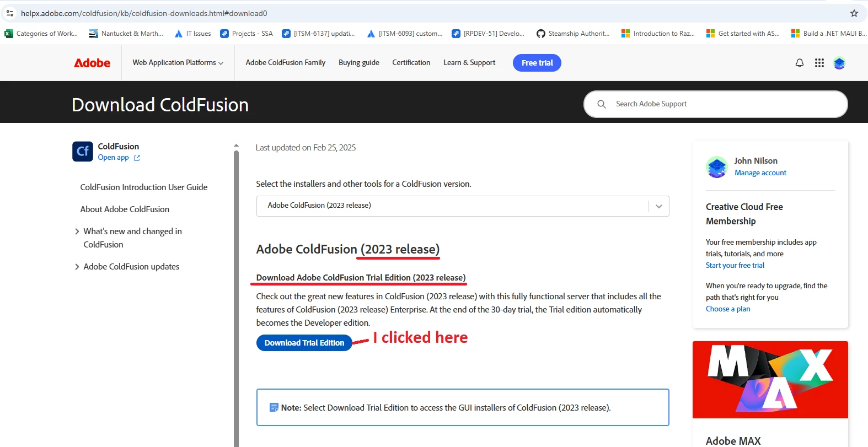Expand Adobe ColdFusion updates chevron

77,267
